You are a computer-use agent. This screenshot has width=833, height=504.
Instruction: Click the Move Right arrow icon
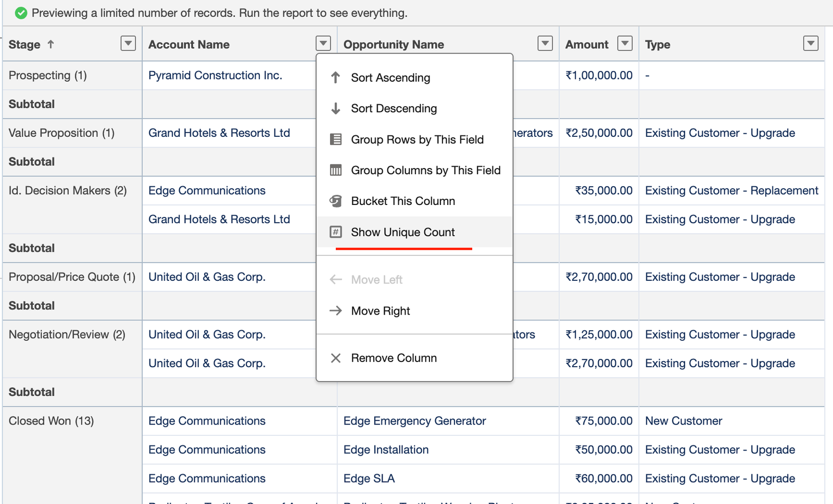336,311
